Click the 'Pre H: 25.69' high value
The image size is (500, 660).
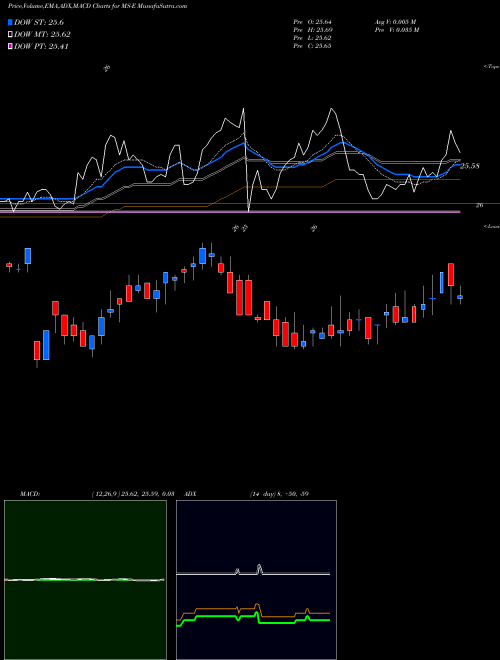pyautogui.click(x=312, y=30)
